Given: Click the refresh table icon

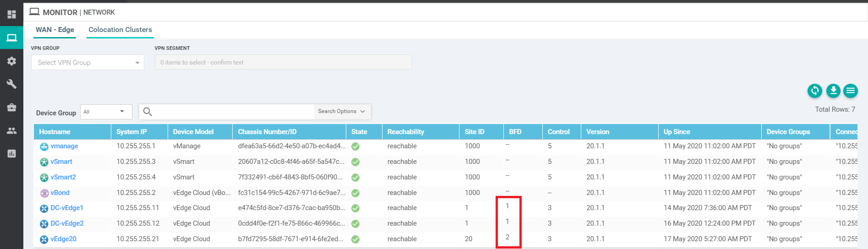Looking at the screenshot, I should (814, 91).
